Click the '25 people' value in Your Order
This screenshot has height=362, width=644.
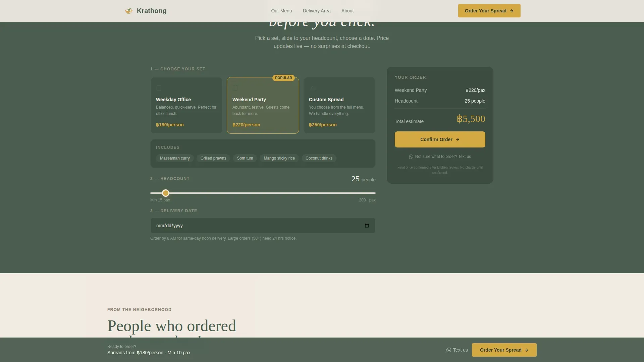[475, 101]
